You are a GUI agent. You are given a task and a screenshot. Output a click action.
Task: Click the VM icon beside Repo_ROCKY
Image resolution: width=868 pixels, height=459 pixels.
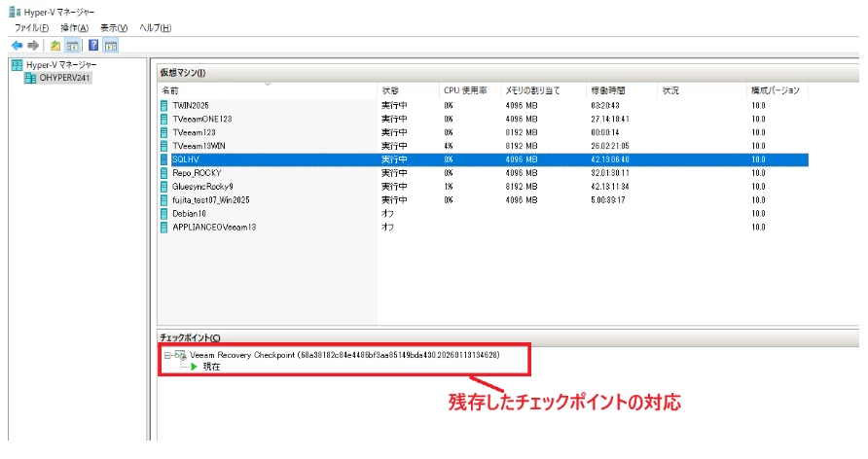click(164, 173)
